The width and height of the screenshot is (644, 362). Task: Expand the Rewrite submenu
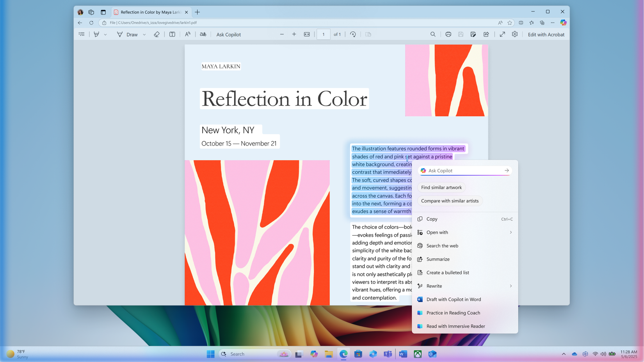465,286
